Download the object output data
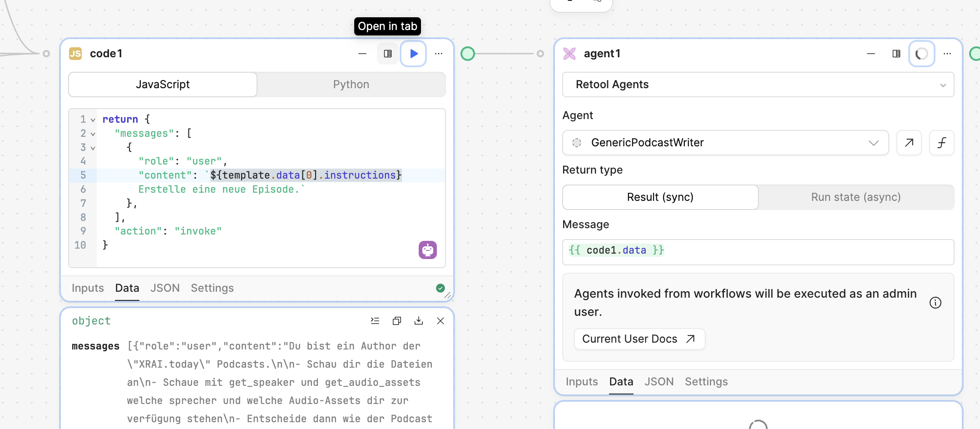 pos(419,321)
